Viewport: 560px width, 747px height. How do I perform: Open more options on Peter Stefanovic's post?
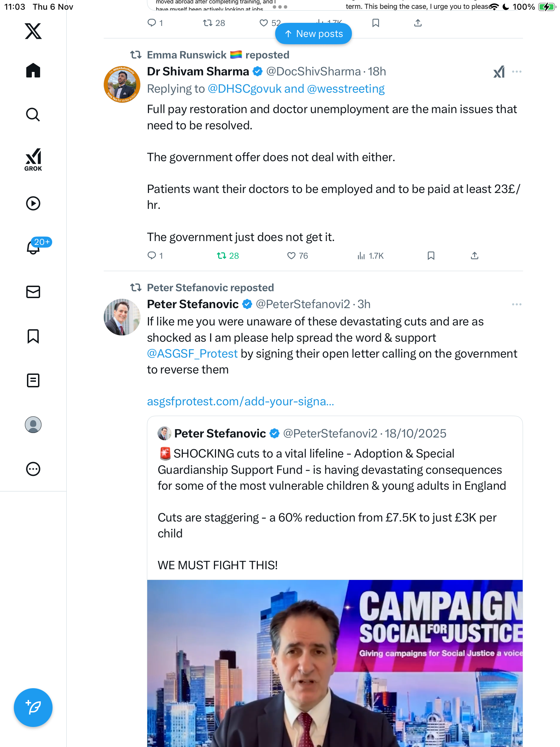517,305
